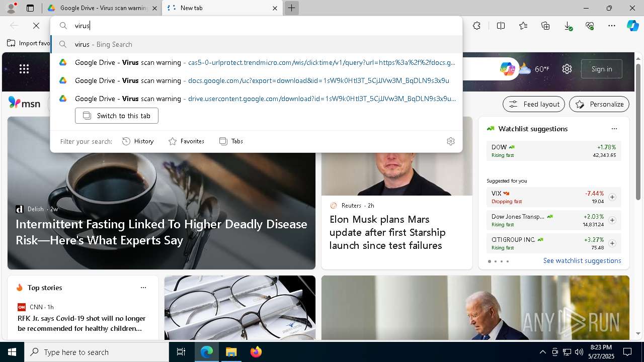Open Favorites star toolbar icon
Viewport: 644px width, 362px height.
(523, 26)
